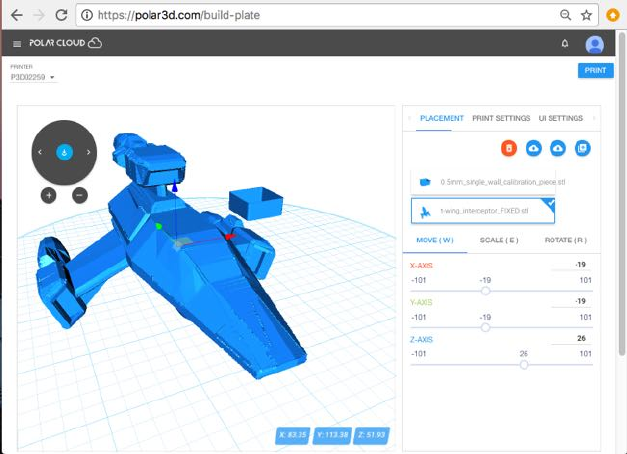Click the second blue cloud icon

click(558, 148)
